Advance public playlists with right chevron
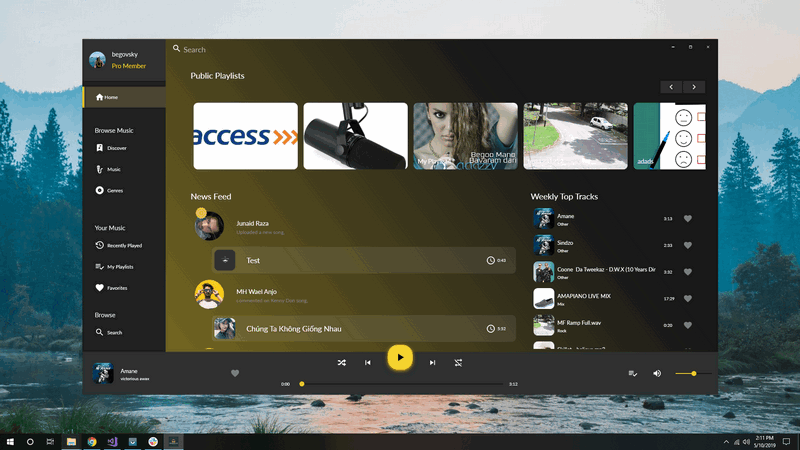The height and width of the screenshot is (450, 800). 694,87
